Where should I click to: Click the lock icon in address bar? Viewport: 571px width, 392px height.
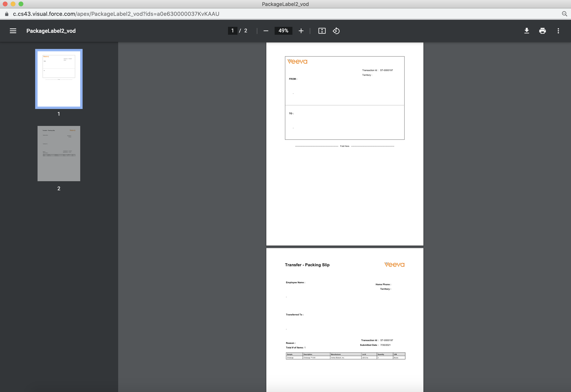tap(7, 14)
